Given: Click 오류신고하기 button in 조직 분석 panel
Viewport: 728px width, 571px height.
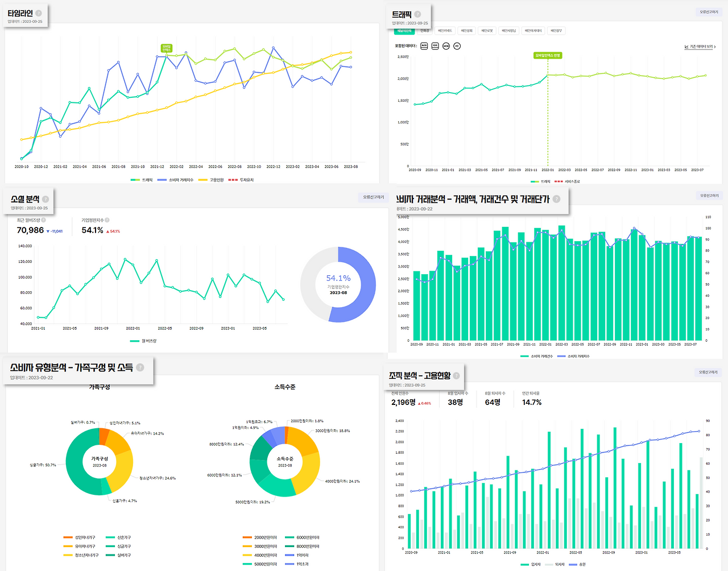Looking at the screenshot, I should 709,373.
